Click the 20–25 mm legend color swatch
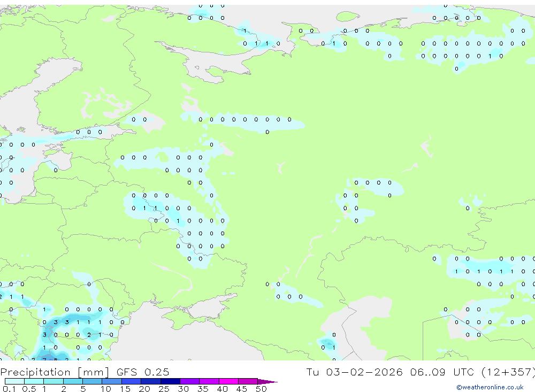 [x=151, y=381]
